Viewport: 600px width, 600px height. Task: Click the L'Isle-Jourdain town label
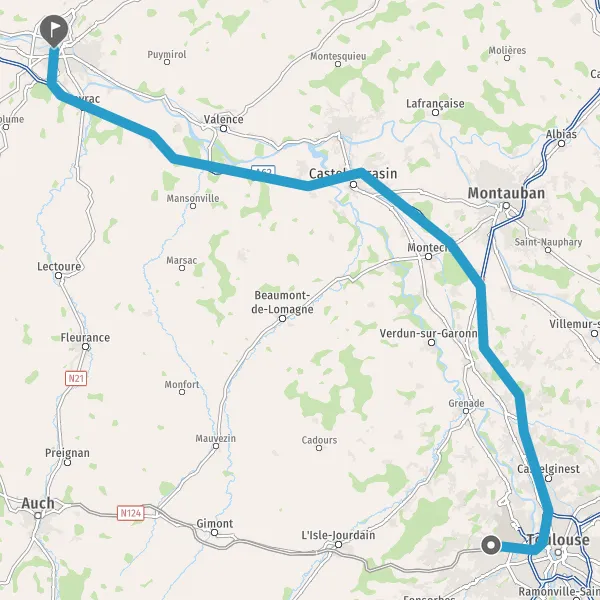point(338,535)
